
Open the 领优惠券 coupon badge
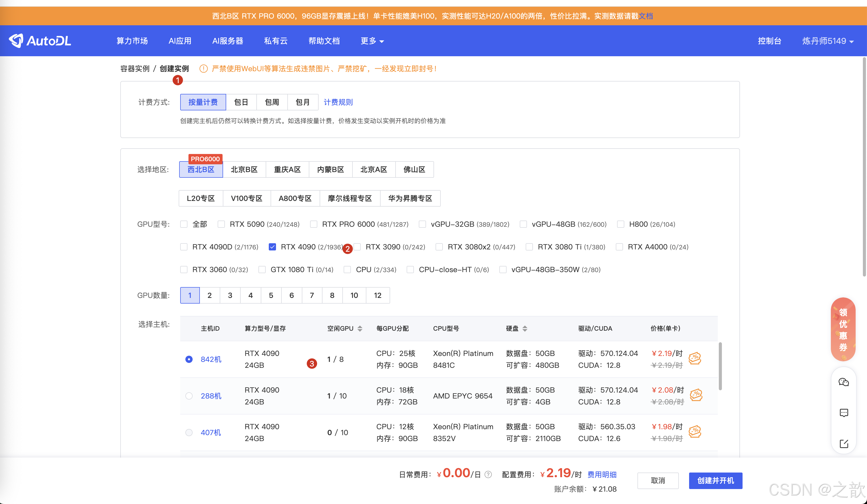point(843,329)
